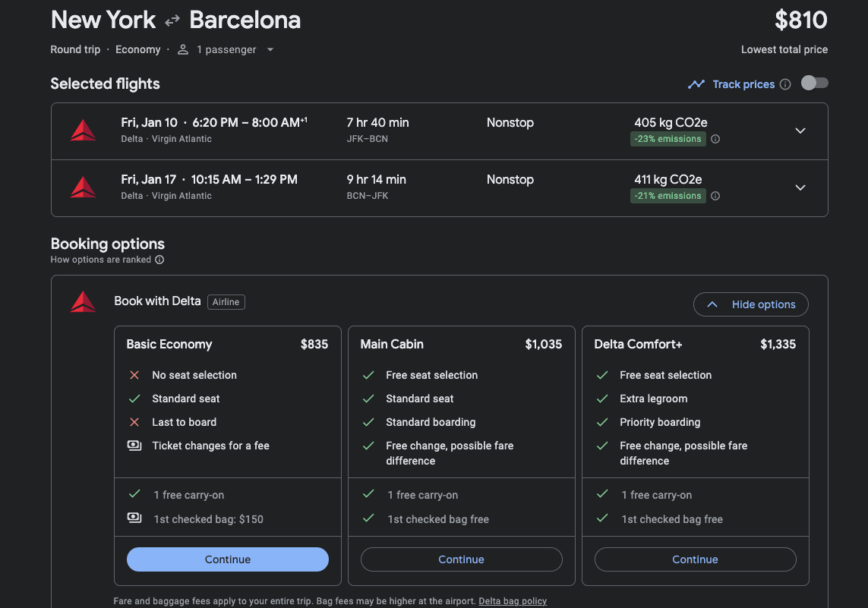Click the JFK–BCN route text

(x=367, y=139)
